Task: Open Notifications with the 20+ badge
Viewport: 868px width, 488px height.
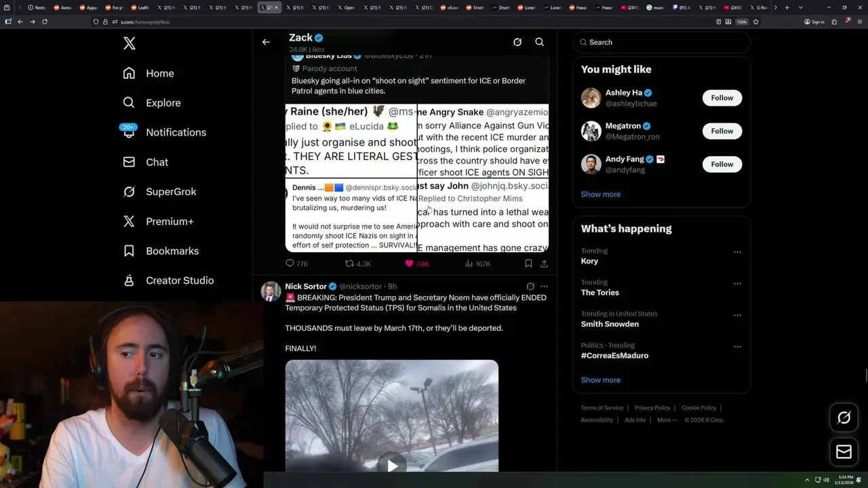Action: (163, 132)
